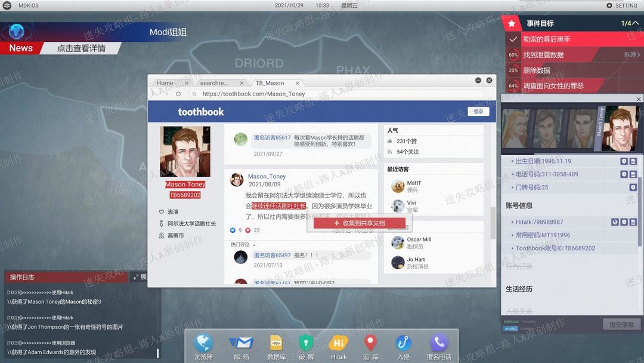Viewport: 644px width, 363px height.
Task: Click the document icon on 出生日期 row
Action: coord(633,162)
